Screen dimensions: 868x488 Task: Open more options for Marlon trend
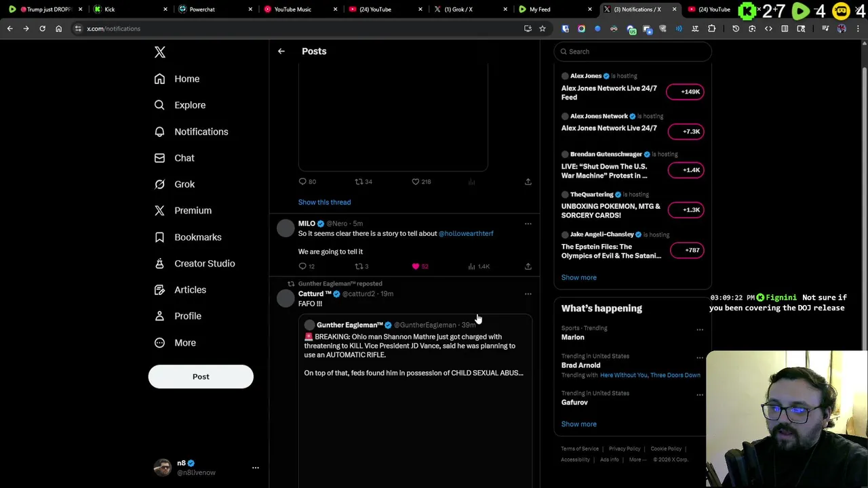(x=700, y=330)
